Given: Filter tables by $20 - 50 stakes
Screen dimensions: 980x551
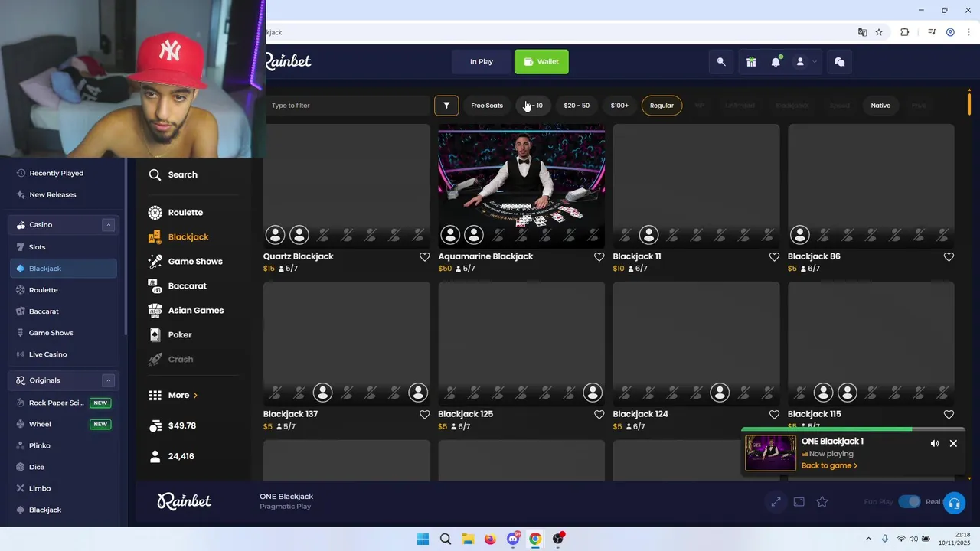Looking at the screenshot, I should coord(577,106).
